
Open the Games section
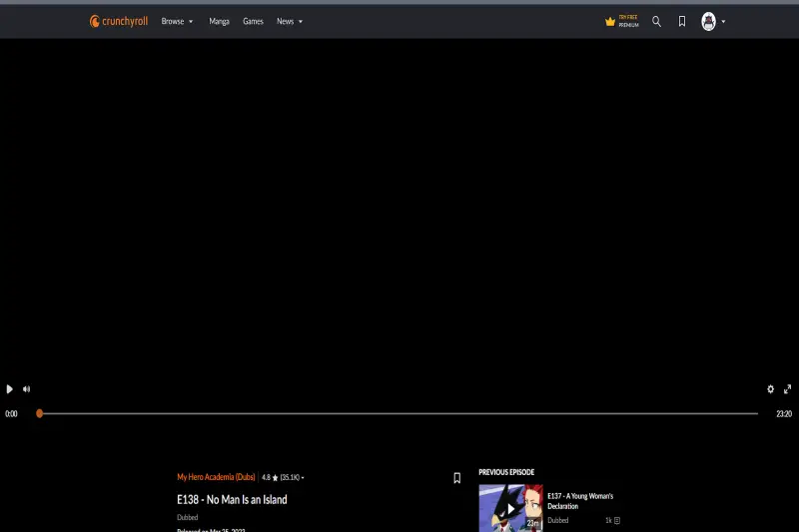(253, 21)
